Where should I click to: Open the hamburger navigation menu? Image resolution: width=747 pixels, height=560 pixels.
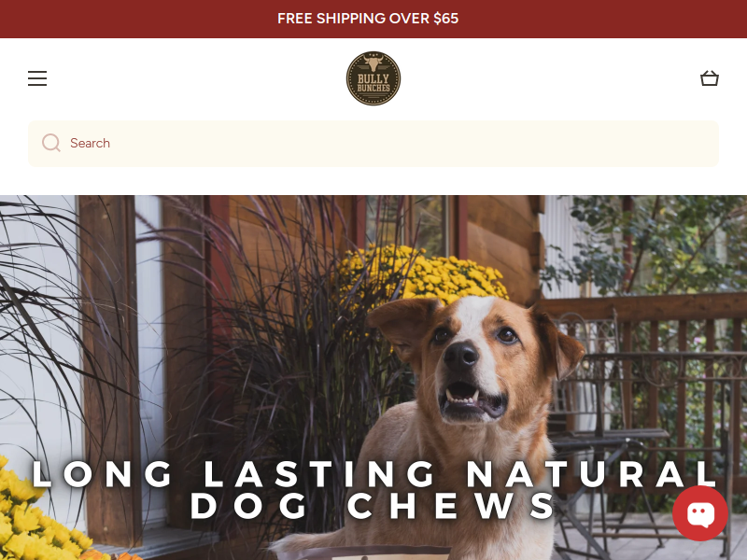pyautogui.click(x=37, y=78)
